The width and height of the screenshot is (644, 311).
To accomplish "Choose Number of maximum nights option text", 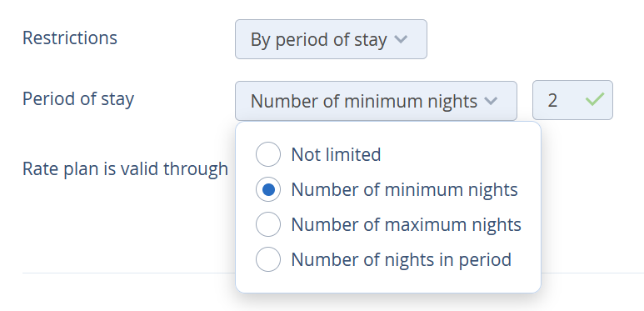I will tap(407, 225).
